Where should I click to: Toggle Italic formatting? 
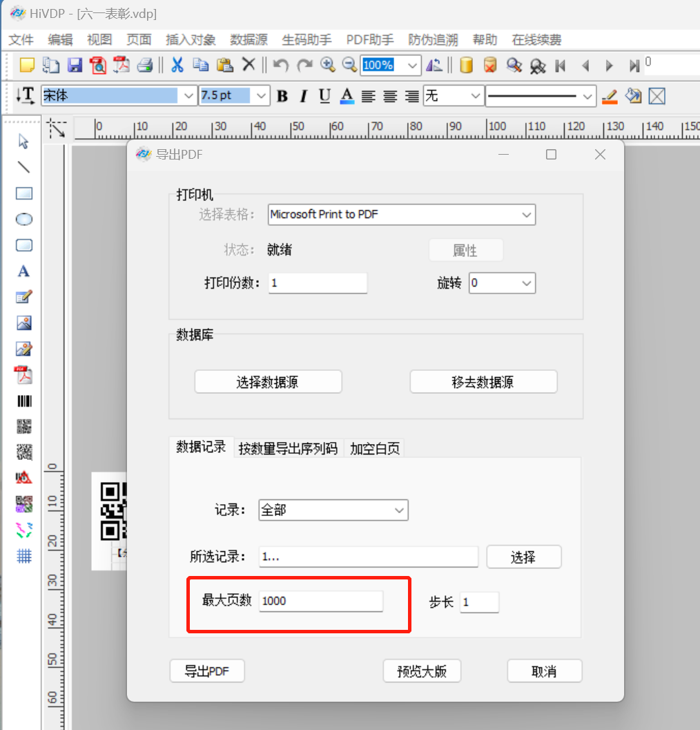point(304,96)
